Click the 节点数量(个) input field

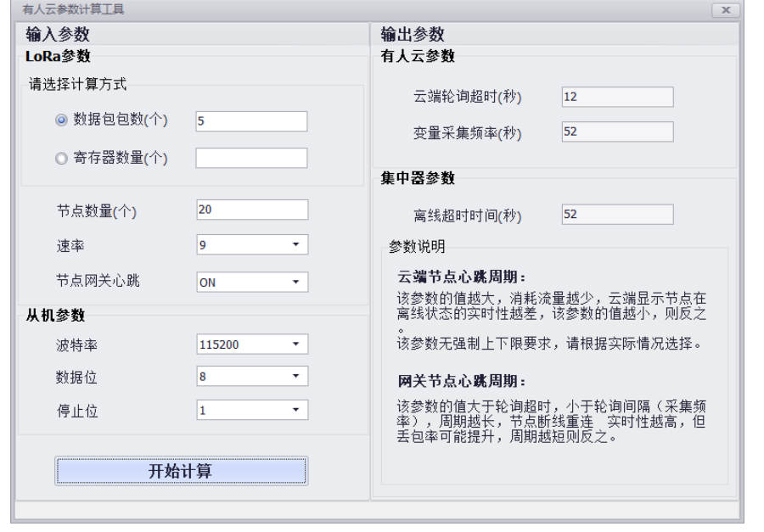(x=252, y=210)
